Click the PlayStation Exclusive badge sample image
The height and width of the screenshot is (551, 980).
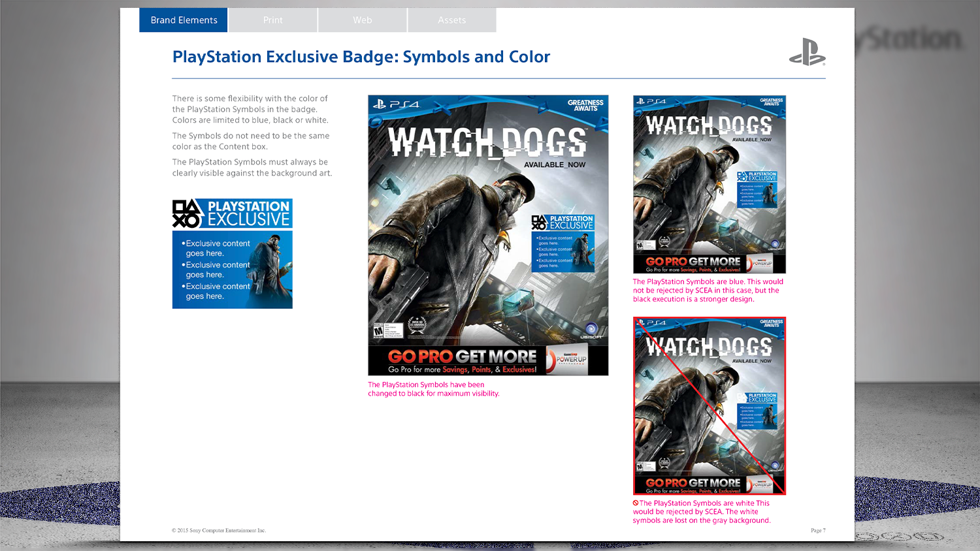(232, 253)
